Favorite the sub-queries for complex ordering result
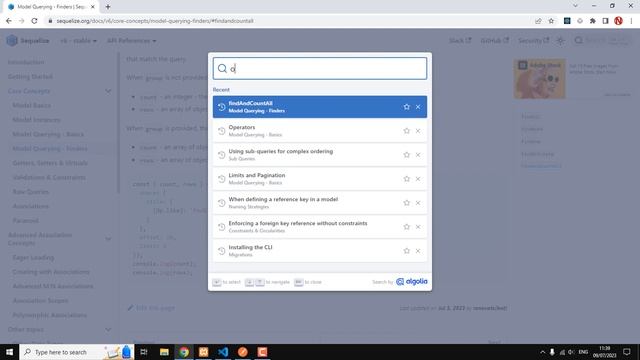 click(x=407, y=155)
